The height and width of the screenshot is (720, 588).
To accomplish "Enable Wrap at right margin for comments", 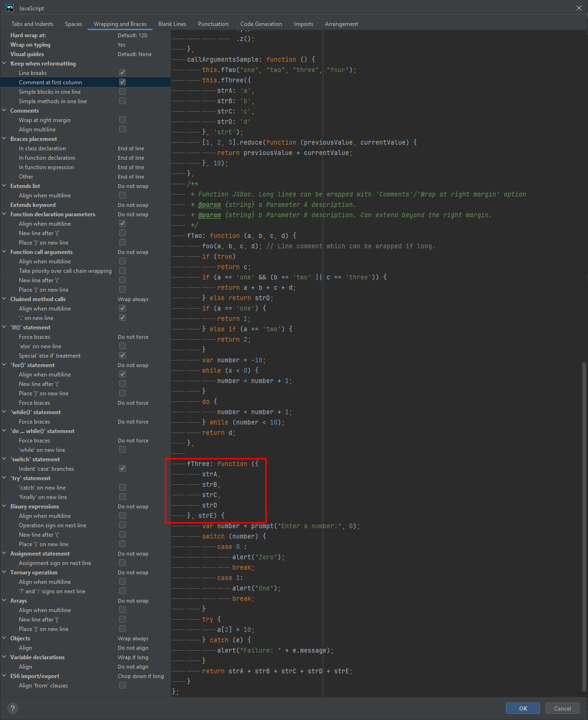I will (x=122, y=120).
